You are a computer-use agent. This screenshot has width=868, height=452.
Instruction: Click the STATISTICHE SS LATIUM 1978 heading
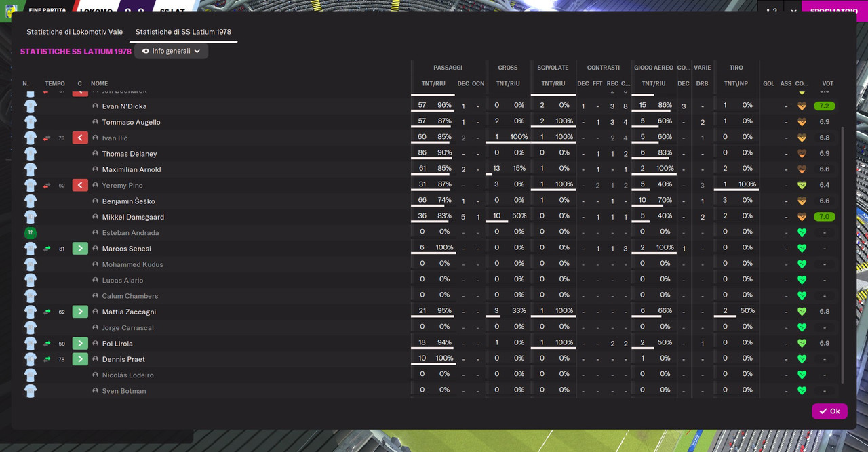coord(76,52)
